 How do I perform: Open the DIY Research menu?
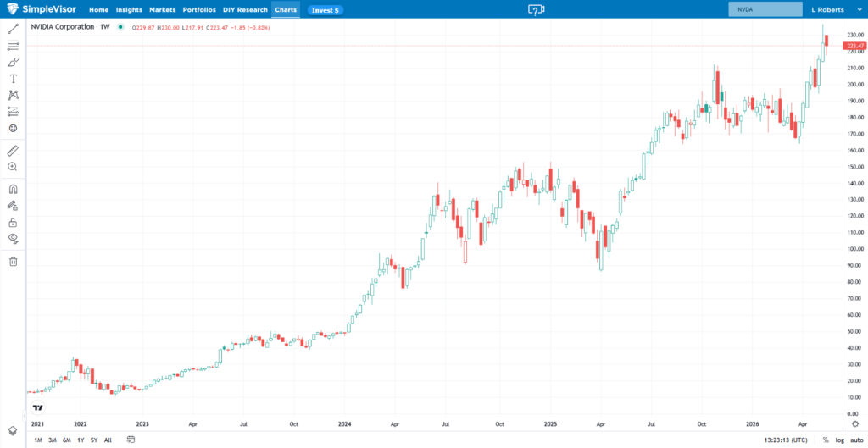pos(245,10)
